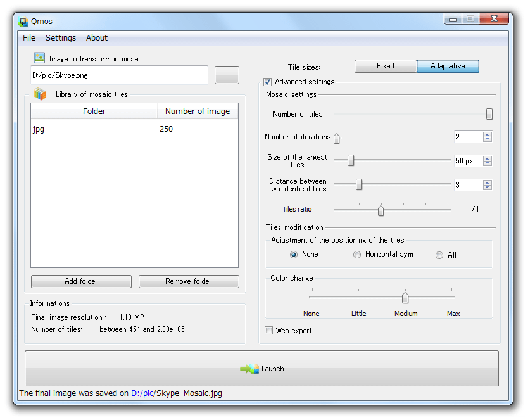Decrease largest tile size with down arrow

pyautogui.click(x=487, y=163)
